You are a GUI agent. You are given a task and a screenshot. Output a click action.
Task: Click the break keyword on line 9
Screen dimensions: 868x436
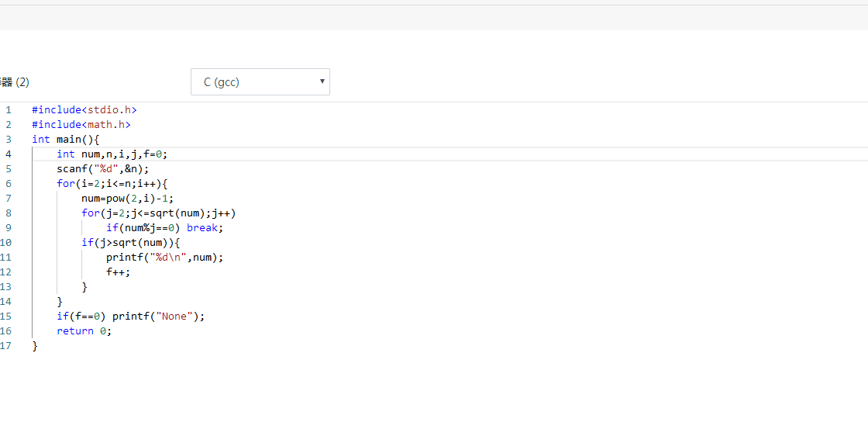(205, 228)
